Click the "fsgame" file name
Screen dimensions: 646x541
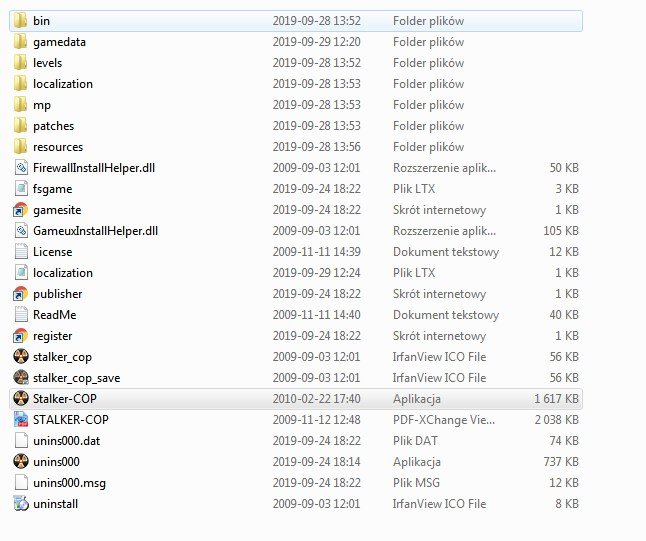52,189
